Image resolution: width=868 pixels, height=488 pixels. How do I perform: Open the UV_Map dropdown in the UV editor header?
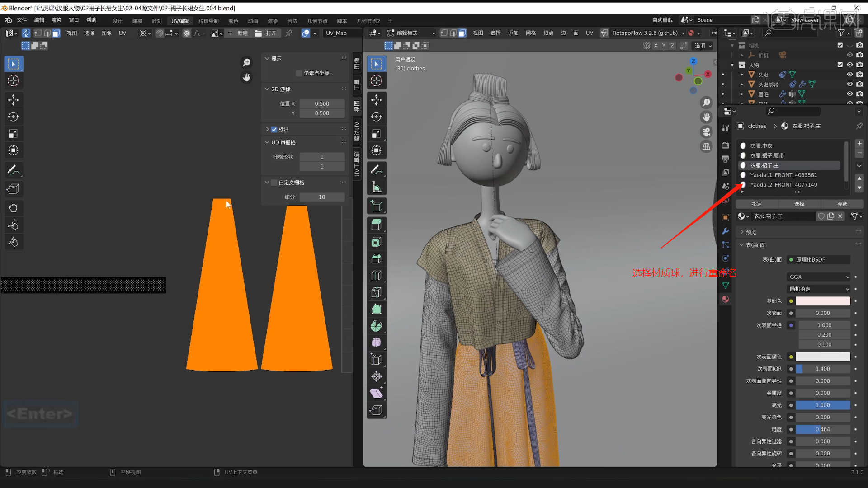[x=342, y=33]
